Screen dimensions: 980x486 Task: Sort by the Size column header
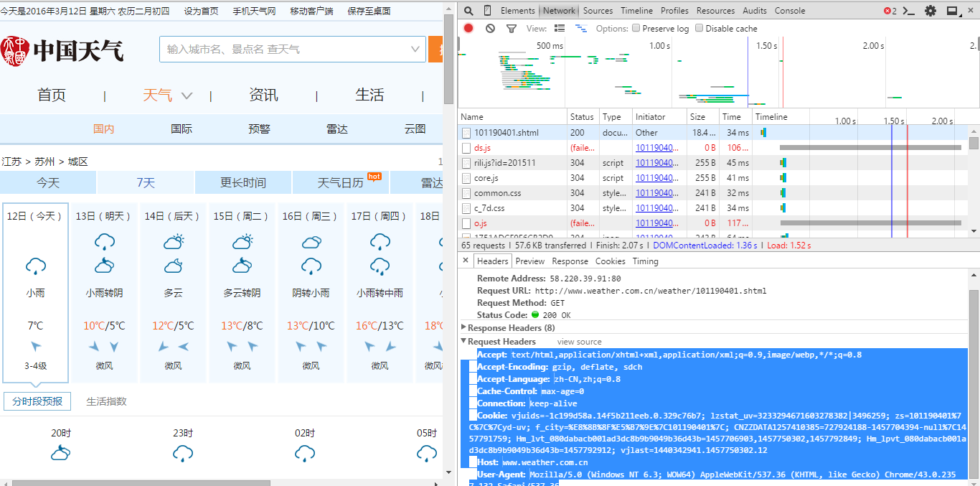pyautogui.click(x=702, y=117)
